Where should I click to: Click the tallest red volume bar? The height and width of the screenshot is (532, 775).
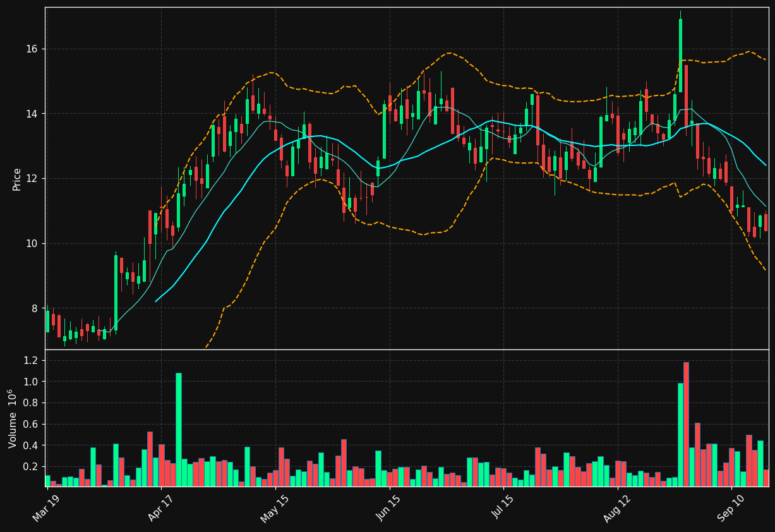[x=686, y=424]
